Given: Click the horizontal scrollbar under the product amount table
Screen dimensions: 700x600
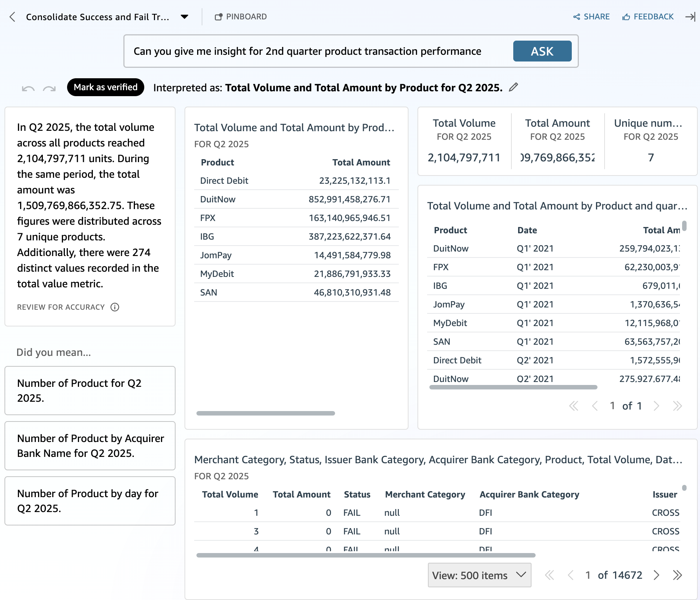Looking at the screenshot, I should click(x=265, y=413).
